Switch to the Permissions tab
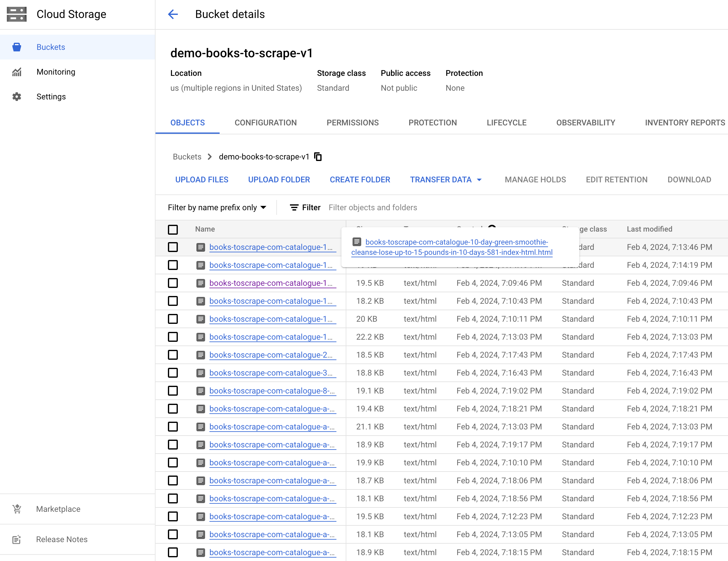This screenshot has height=561, width=728. click(352, 123)
